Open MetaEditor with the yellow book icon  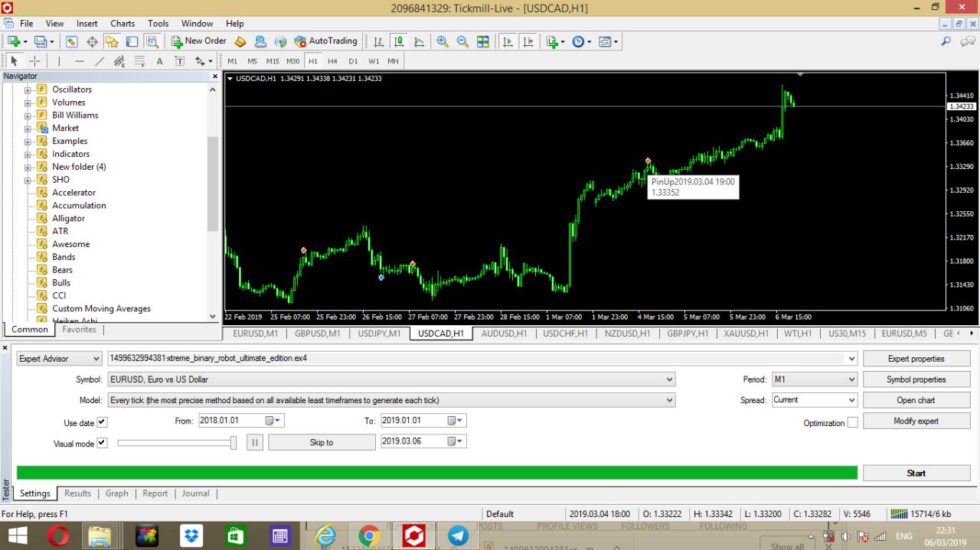pos(240,41)
